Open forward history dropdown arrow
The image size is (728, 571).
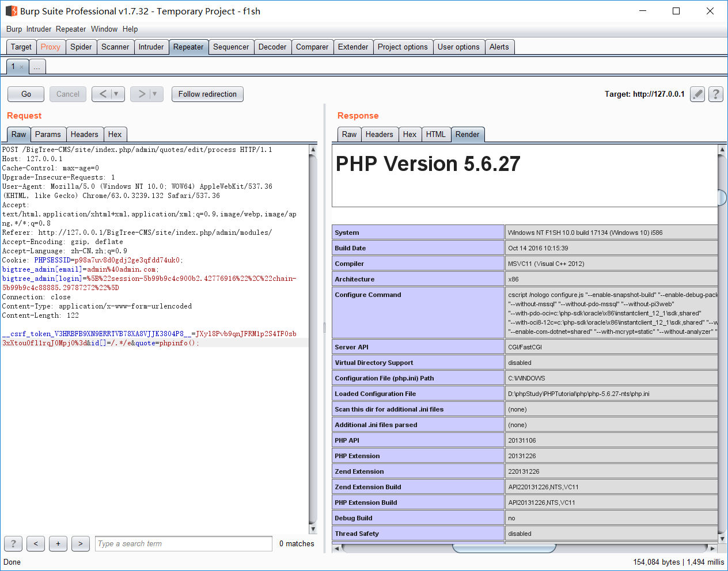pyautogui.click(x=155, y=94)
